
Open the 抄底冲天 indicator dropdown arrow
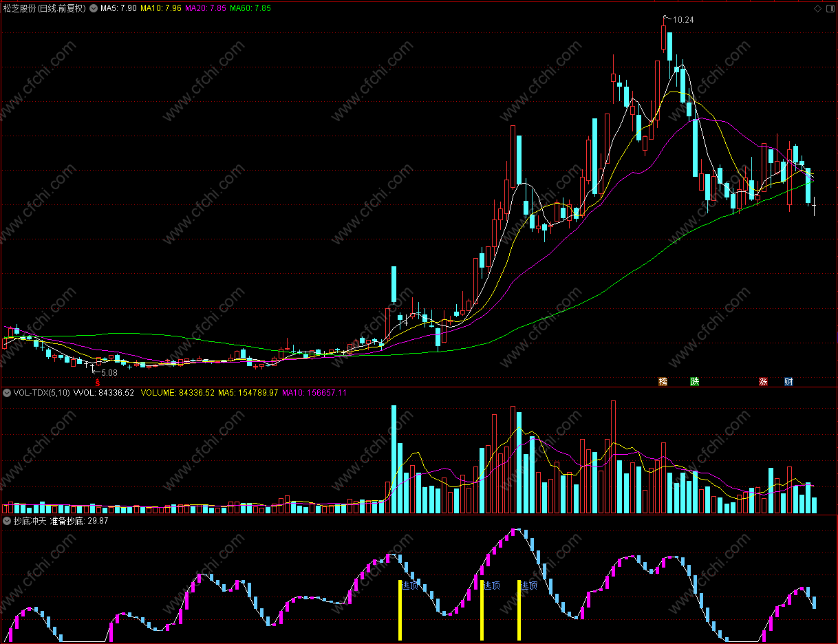(7, 521)
